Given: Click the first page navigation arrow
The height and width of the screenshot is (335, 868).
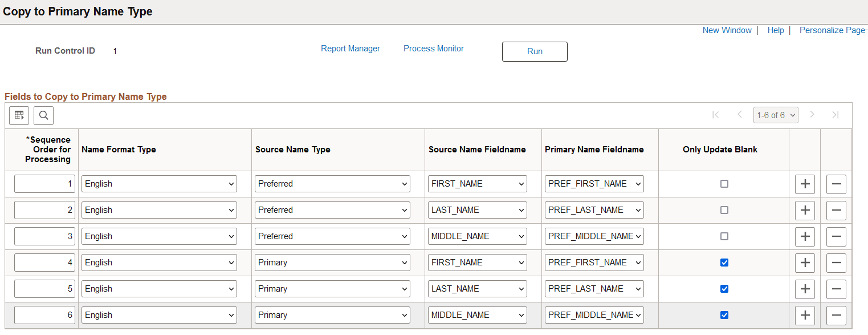Looking at the screenshot, I should [715, 115].
